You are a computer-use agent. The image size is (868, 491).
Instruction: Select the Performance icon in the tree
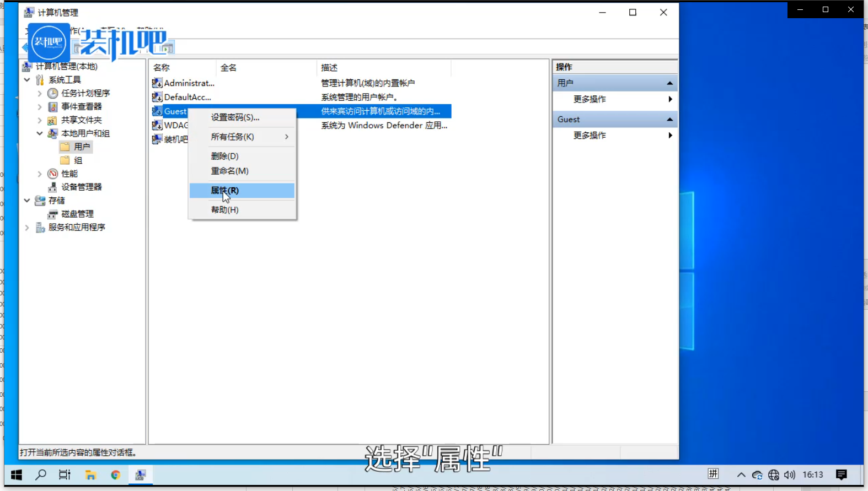[x=53, y=174]
